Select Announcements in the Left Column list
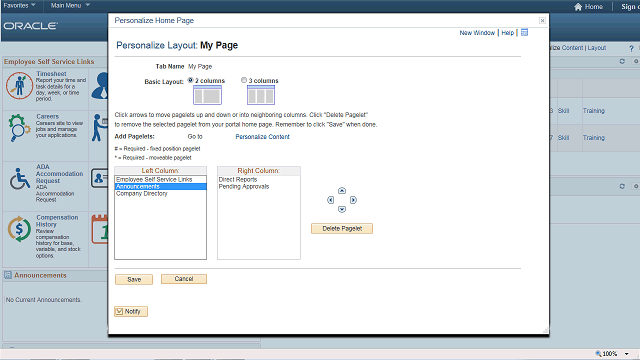 click(x=160, y=187)
